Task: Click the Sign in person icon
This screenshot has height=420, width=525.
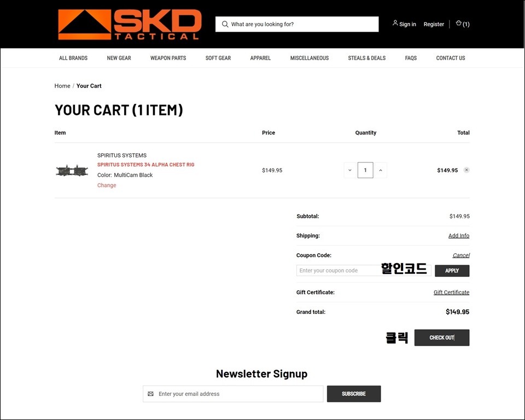Action: [395, 24]
